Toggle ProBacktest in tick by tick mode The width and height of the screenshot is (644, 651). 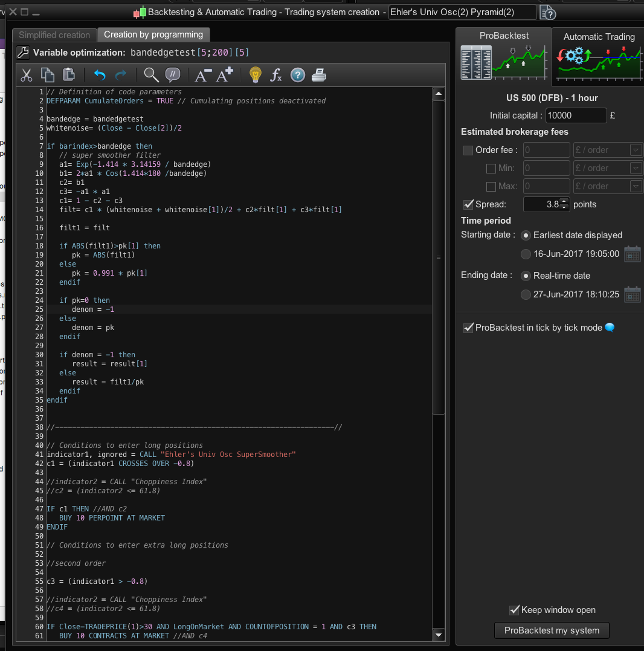pyautogui.click(x=468, y=328)
